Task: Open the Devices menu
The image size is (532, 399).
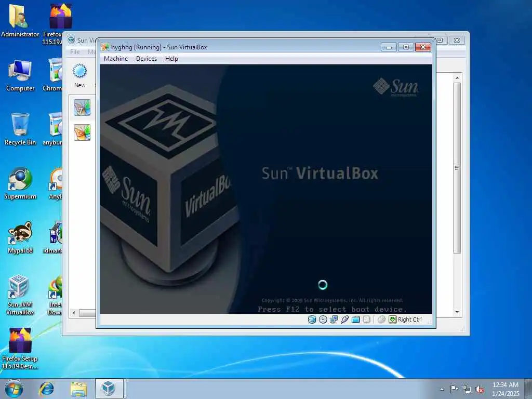Action: [x=147, y=59]
